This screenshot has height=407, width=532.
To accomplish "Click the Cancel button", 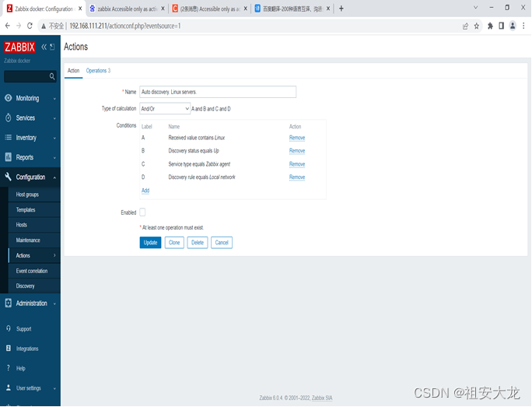I will point(222,242).
